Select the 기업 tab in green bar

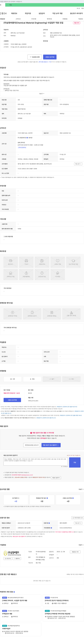coord(10,5)
